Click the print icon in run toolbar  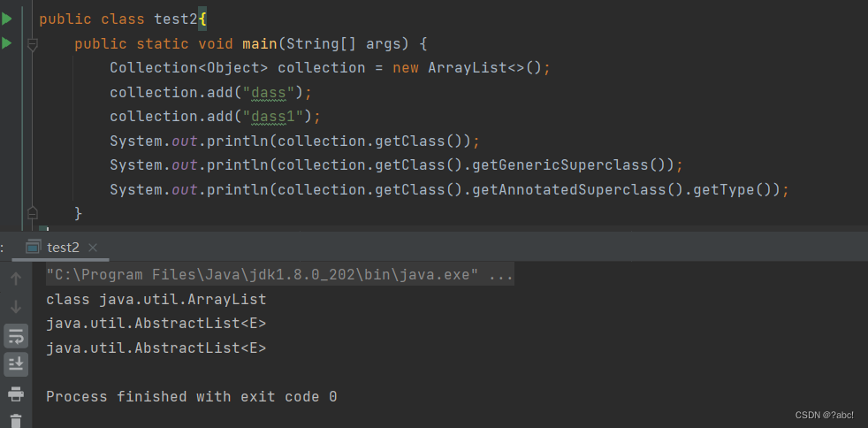(x=16, y=394)
